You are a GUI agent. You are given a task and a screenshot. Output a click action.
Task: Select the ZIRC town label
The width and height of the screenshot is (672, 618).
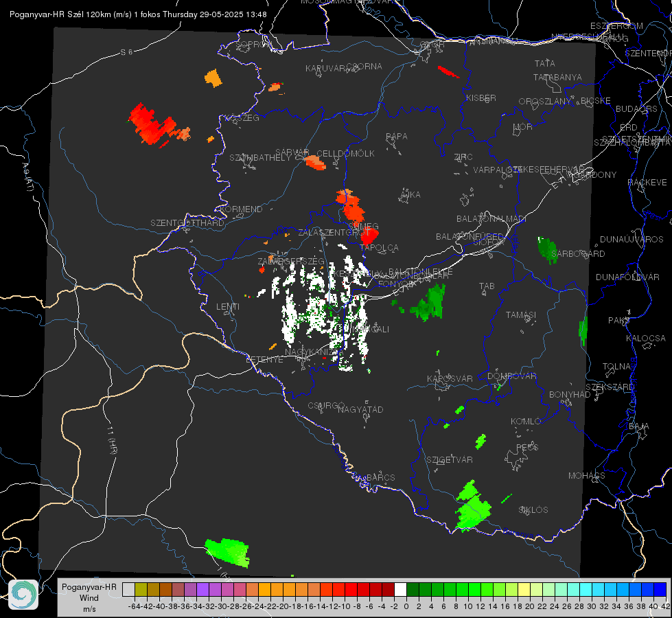[x=463, y=157]
